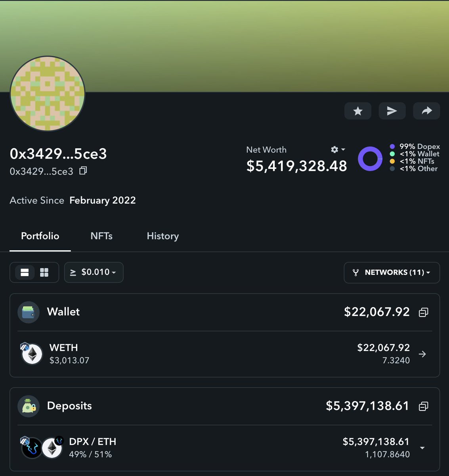Switch to the NFTs tab

click(101, 236)
